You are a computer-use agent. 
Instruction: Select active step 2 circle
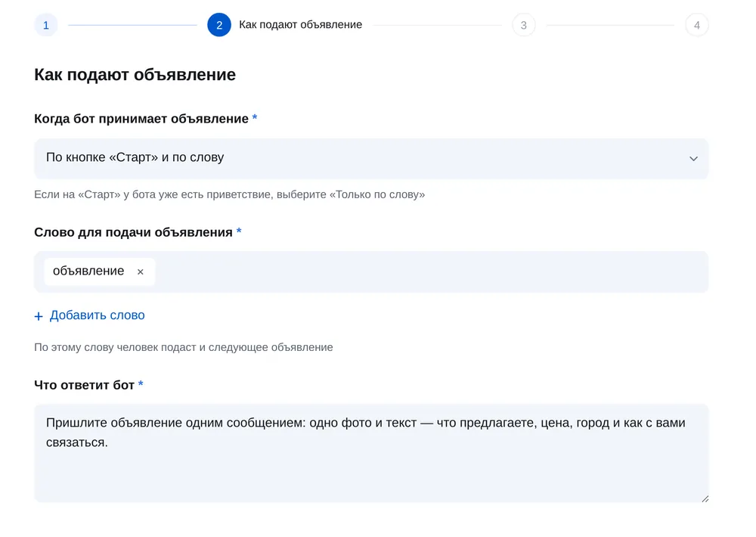219,25
